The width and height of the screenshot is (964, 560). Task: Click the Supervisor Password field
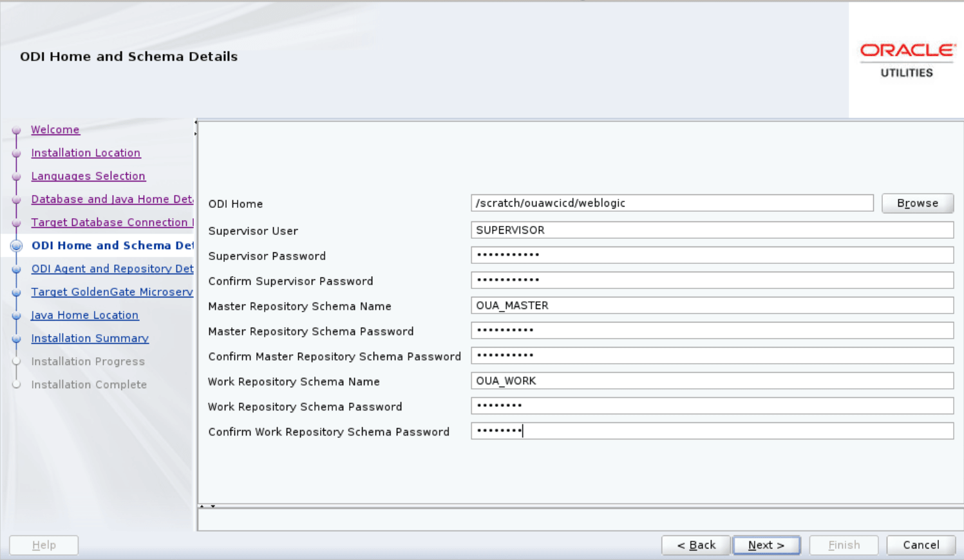click(x=712, y=255)
